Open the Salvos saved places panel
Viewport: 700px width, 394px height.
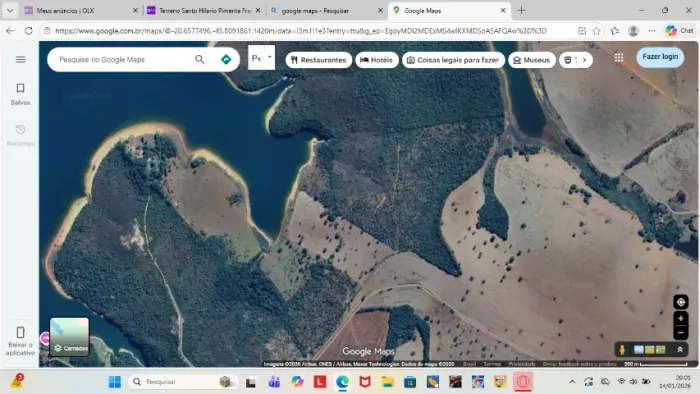point(21,94)
